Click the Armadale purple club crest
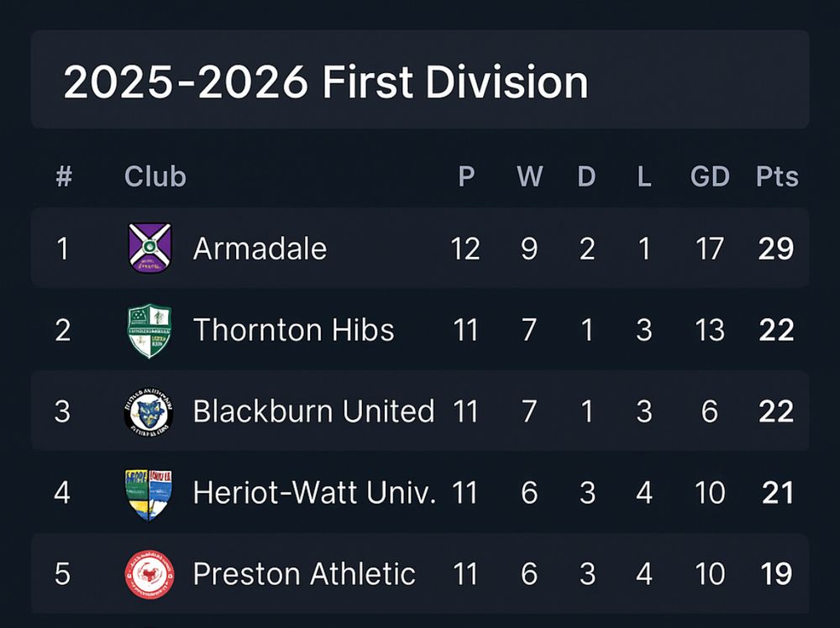 point(150,248)
